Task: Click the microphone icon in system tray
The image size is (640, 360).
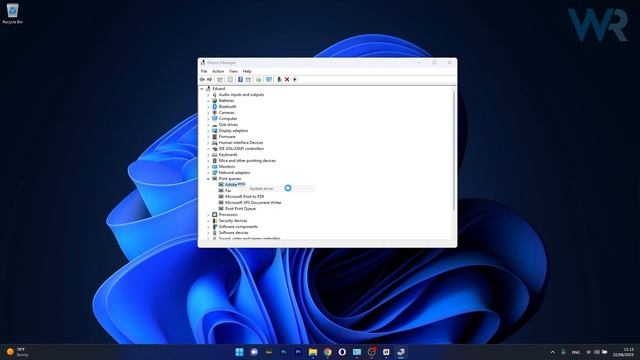Action: pos(563,352)
